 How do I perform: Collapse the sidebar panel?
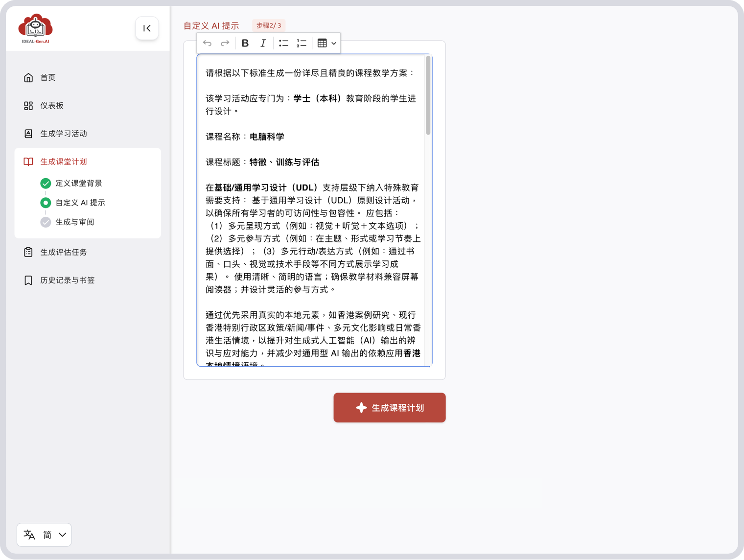(x=147, y=28)
